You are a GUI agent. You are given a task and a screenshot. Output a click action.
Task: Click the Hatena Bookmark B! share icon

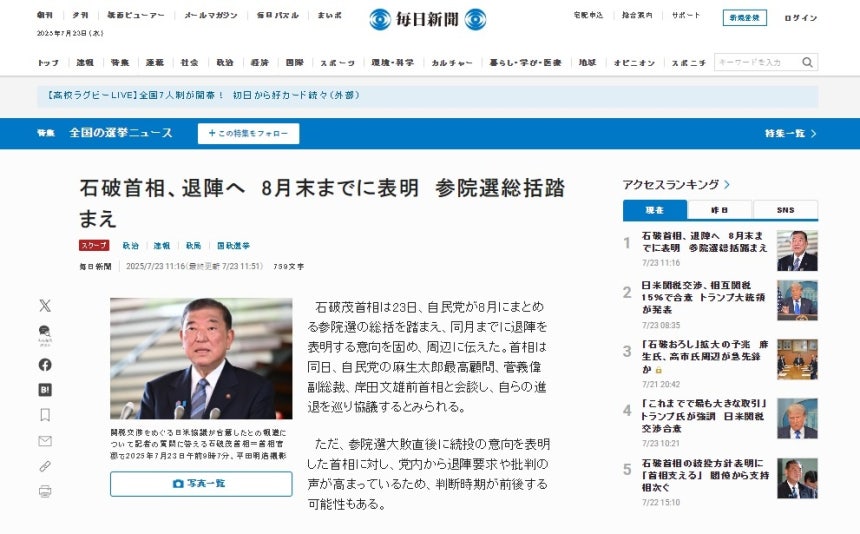[x=45, y=390]
